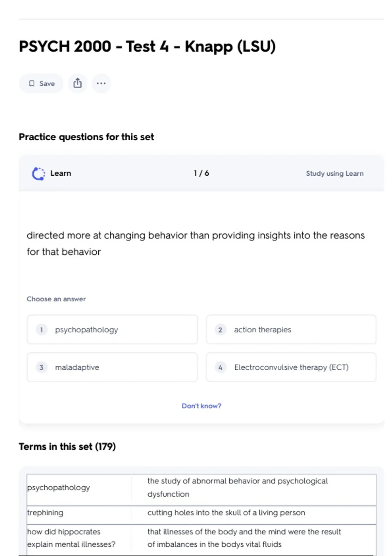Image resolution: width=392 pixels, height=556 pixels.
Task: Select 'Electroconvulsive therapy (ECT)' answer
Action: point(291,367)
